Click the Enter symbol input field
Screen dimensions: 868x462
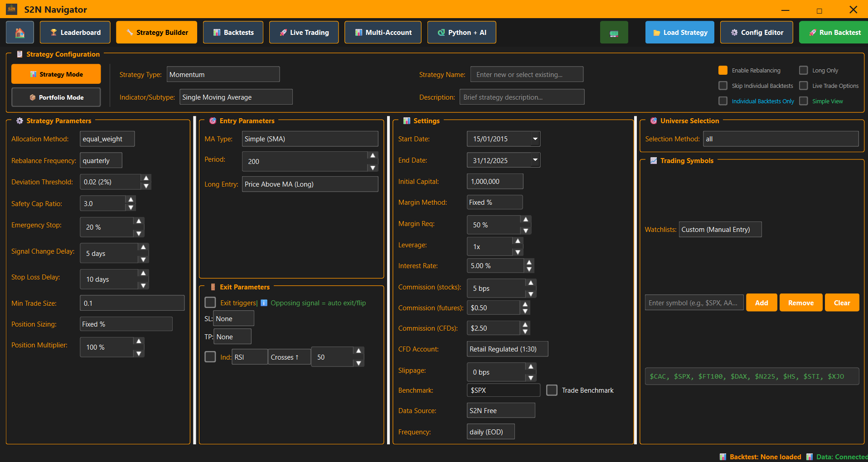pyautogui.click(x=694, y=303)
